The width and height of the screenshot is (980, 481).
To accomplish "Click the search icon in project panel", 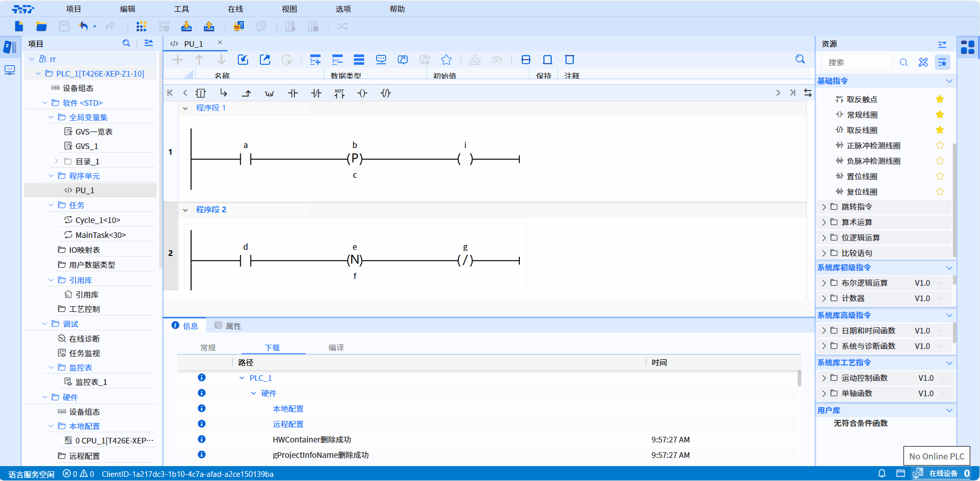I will point(126,43).
